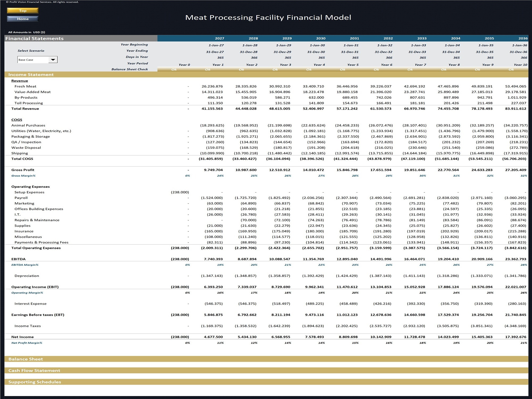Select Net Income value for 2036
Viewport: 532px width, 399px height.
click(516, 337)
